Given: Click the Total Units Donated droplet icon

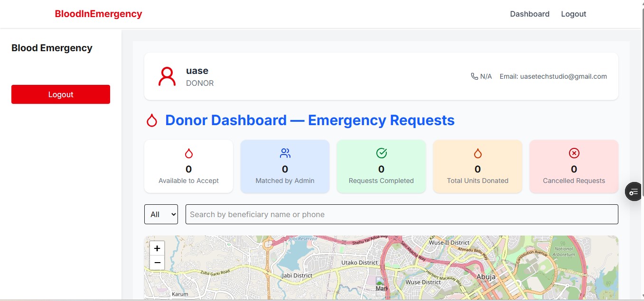Looking at the screenshot, I should (477, 153).
